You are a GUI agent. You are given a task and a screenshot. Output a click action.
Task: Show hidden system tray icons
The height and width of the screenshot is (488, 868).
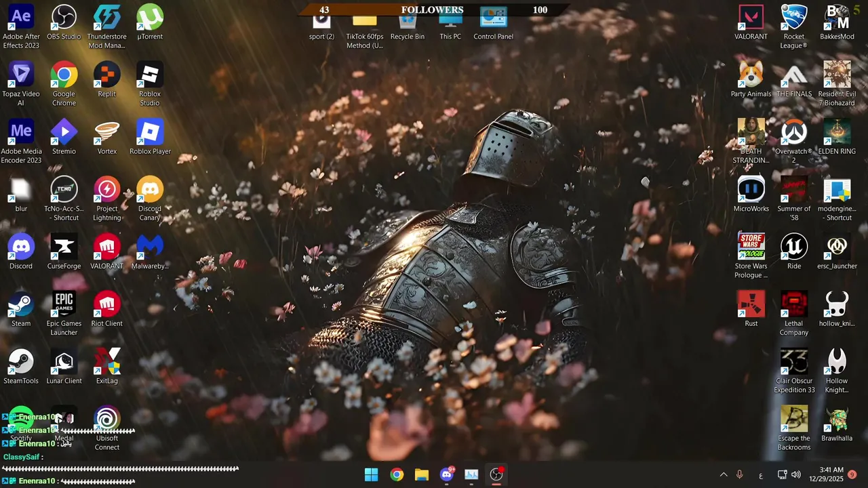coord(723,474)
